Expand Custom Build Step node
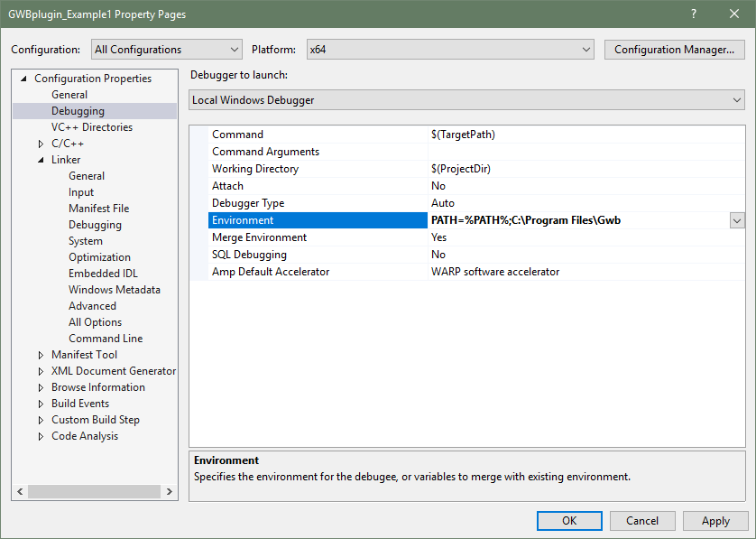Image resolution: width=756 pixels, height=539 pixels. point(41,420)
